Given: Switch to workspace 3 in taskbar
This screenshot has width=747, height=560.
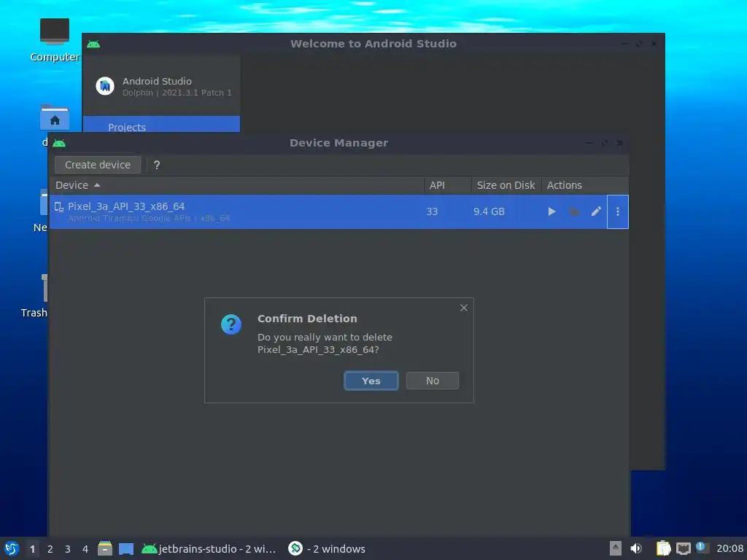Looking at the screenshot, I should [68, 549].
